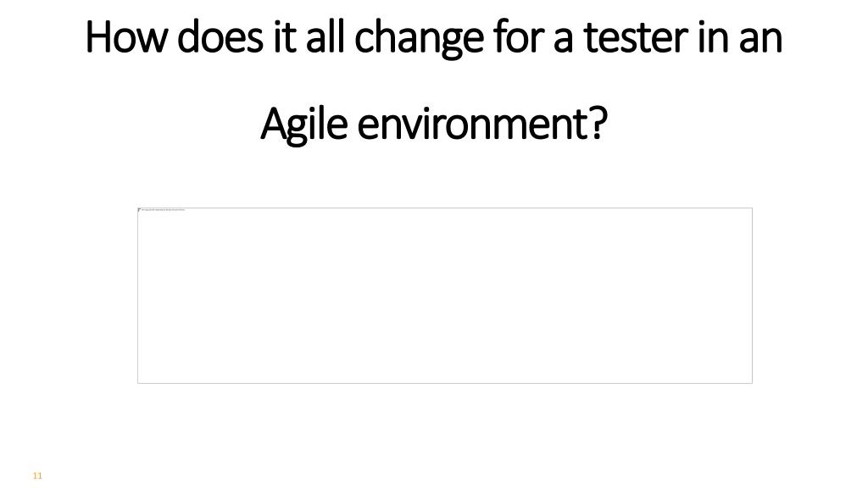Click the word "does" in the title
This screenshot has width=868, height=488.
pos(220,37)
